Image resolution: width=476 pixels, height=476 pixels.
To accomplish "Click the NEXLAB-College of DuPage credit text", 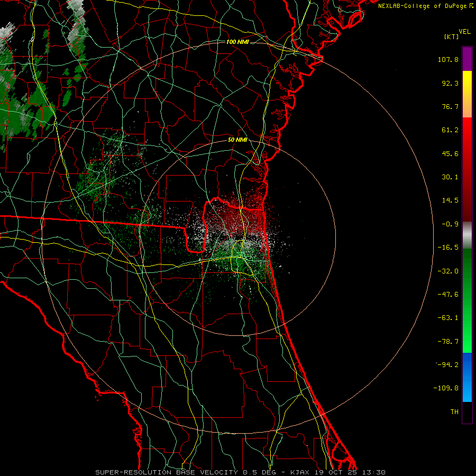I will [423, 6].
